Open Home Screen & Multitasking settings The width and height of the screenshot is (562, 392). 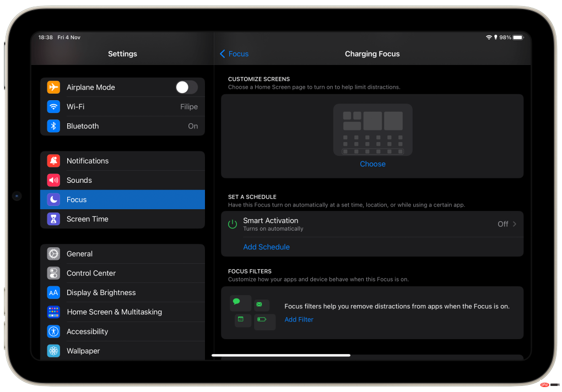(x=122, y=312)
